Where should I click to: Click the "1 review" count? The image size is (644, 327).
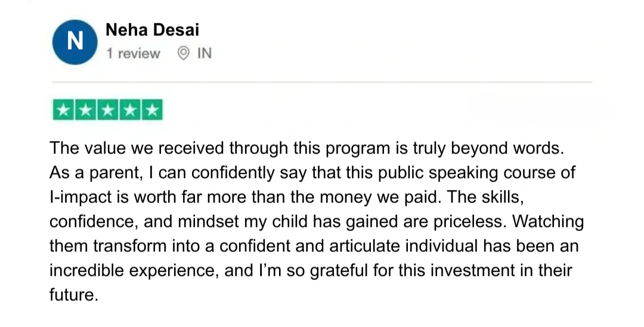[x=133, y=54]
